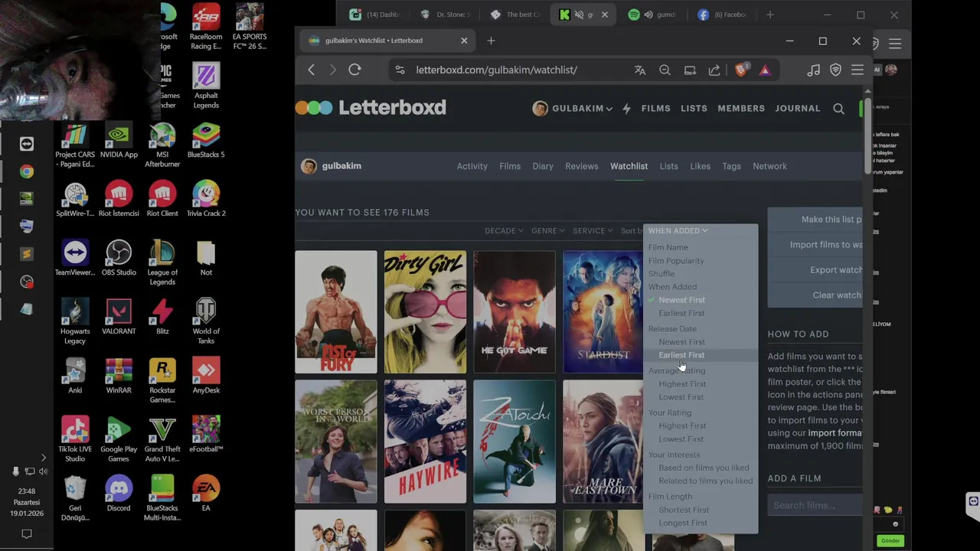Go back with the browser back arrow

coord(311,70)
